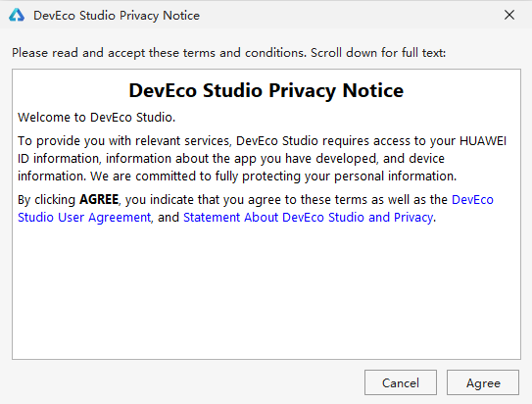Click empty white area of terms pane
Image resolution: width=532 pixels, height=404 pixels.
pyautogui.click(x=266, y=292)
